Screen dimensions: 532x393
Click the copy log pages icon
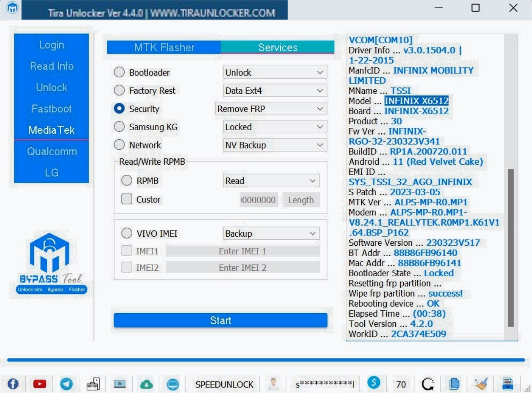tap(455, 384)
